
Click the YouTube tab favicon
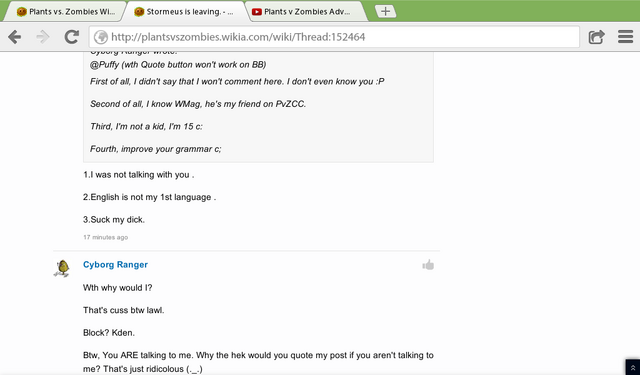256,12
